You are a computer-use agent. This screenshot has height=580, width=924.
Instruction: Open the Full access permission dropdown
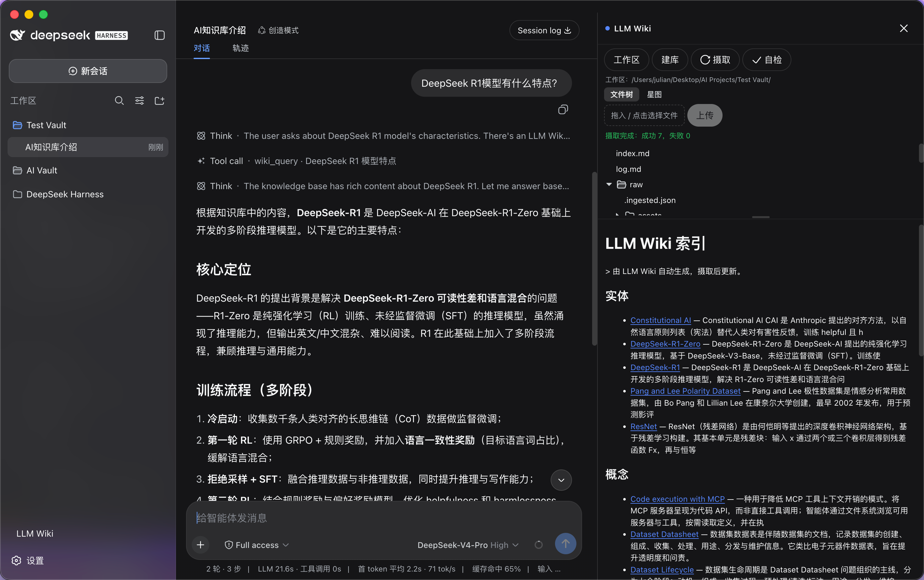coord(256,545)
